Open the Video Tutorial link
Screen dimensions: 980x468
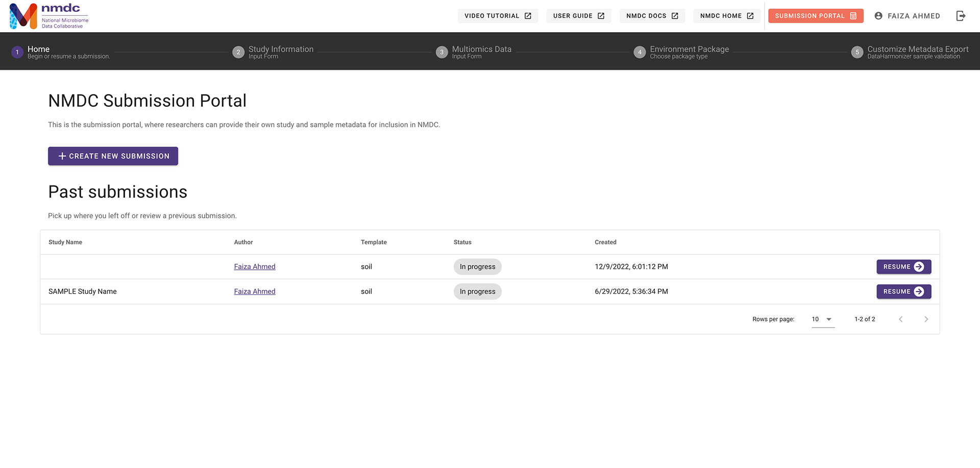[498, 16]
